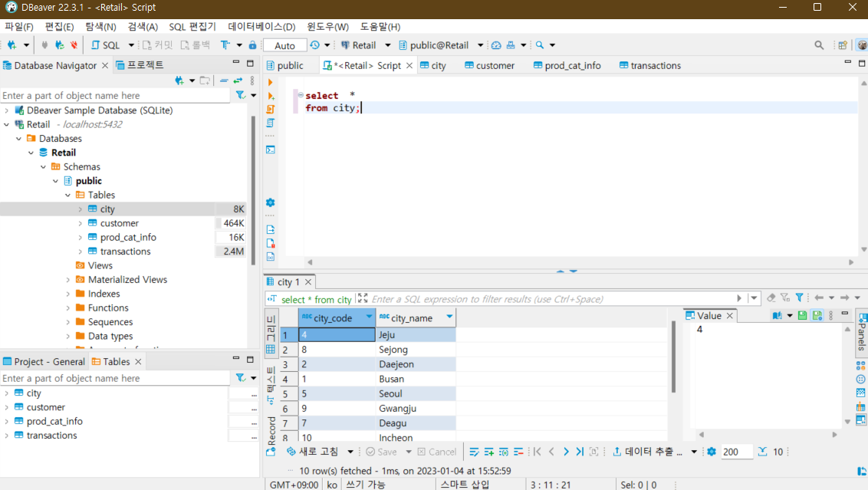
Task: Click the delete row icon in results toolbar
Action: coord(518,452)
